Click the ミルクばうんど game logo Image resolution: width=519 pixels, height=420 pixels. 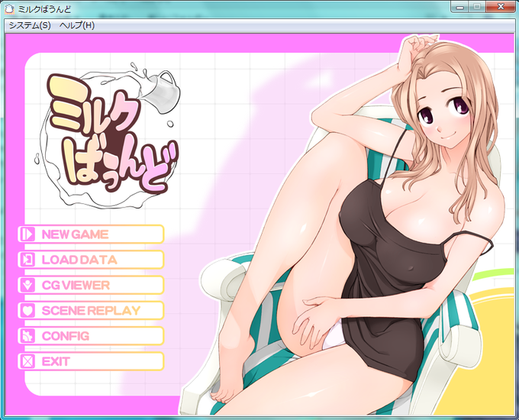tap(108, 134)
